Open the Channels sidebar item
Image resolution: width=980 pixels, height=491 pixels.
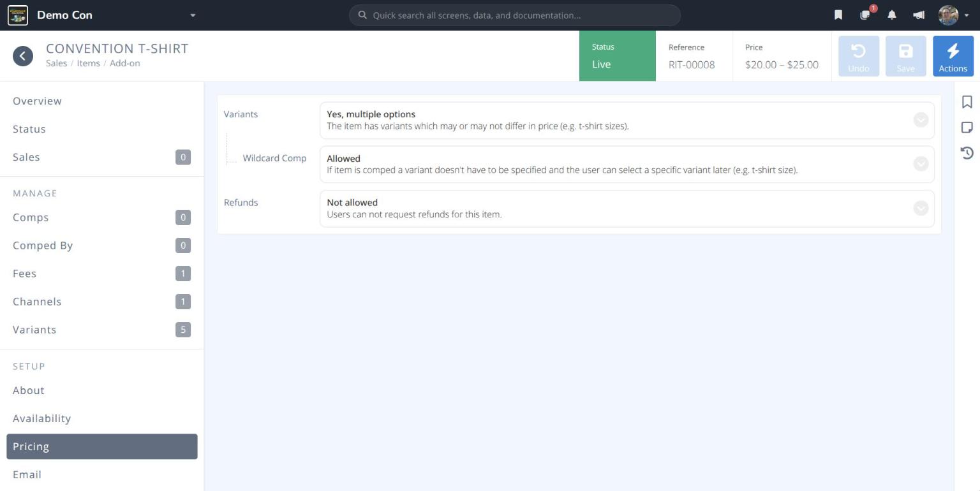coord(102,302)
